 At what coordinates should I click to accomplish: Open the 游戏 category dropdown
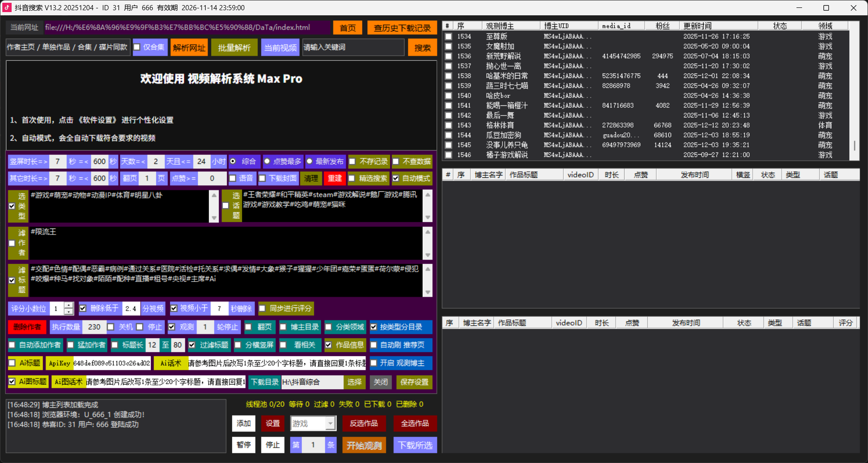pyautogui.click(x=330, y=423)
